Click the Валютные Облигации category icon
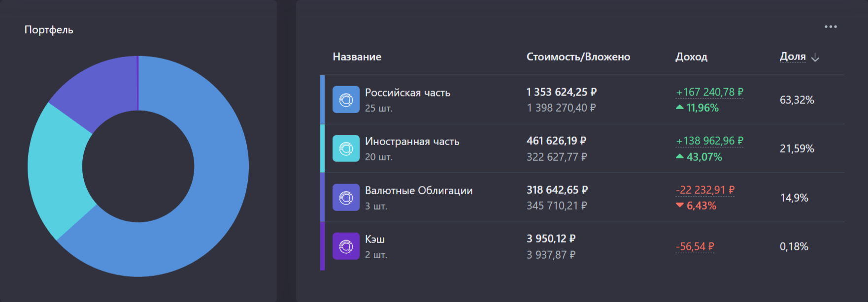 point(346,198)
